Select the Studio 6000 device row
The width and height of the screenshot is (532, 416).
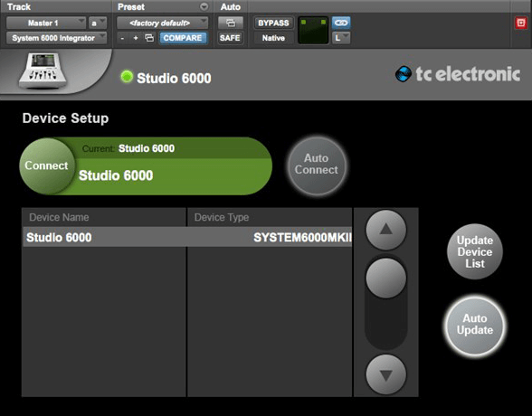point(187,237)
